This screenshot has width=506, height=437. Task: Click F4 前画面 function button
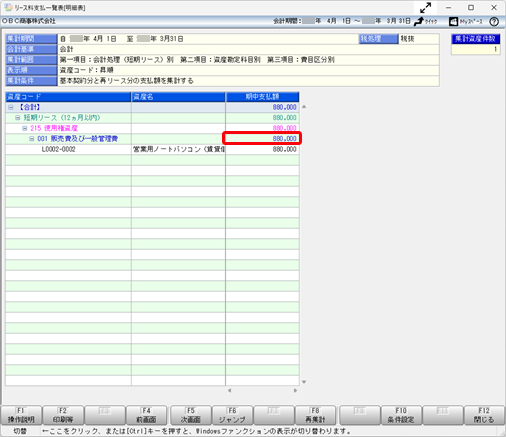pos(147,415)
